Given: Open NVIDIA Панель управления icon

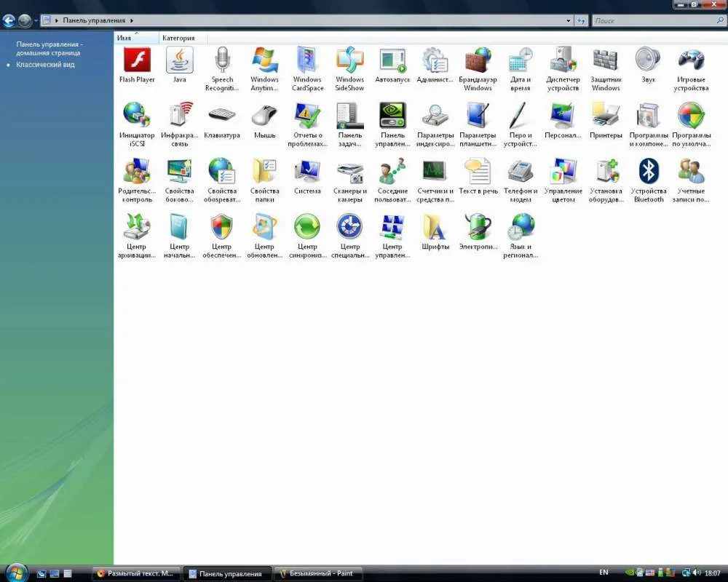Looking at the screenshot, I should [x=393, y=124].
